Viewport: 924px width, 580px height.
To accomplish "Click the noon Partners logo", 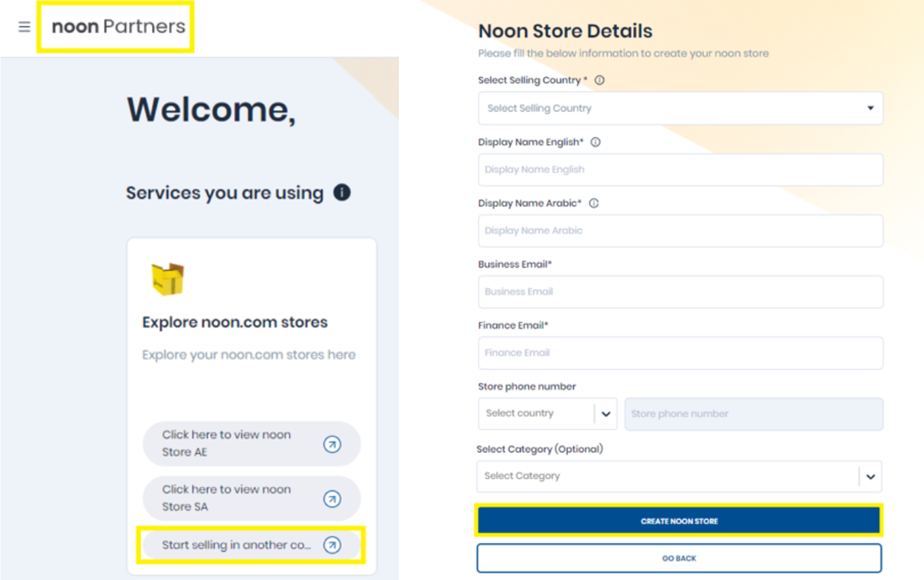I will (x=118, y=26).
